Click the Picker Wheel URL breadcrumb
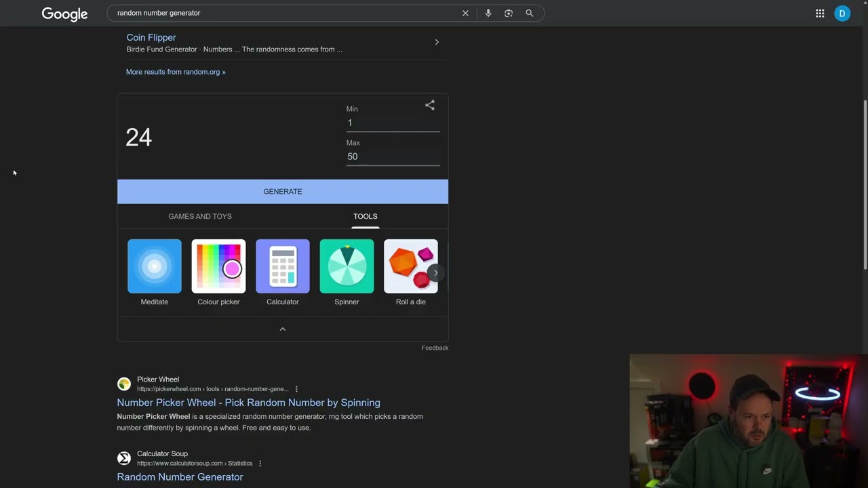 213,389
